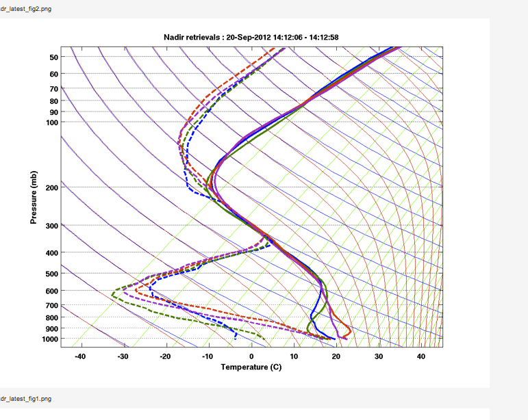Click the Temperature (C) axis label

[x=251, y=367]
